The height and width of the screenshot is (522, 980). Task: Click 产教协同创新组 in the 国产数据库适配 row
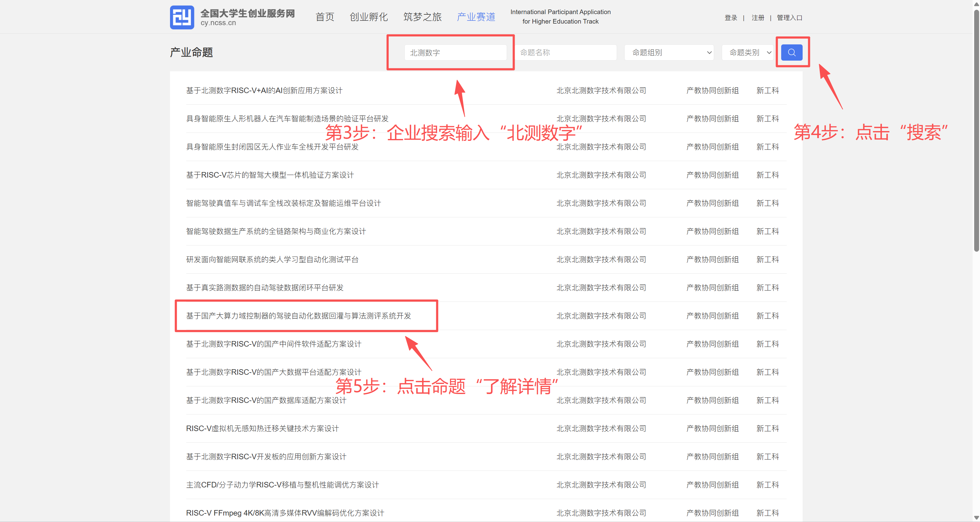712,400
